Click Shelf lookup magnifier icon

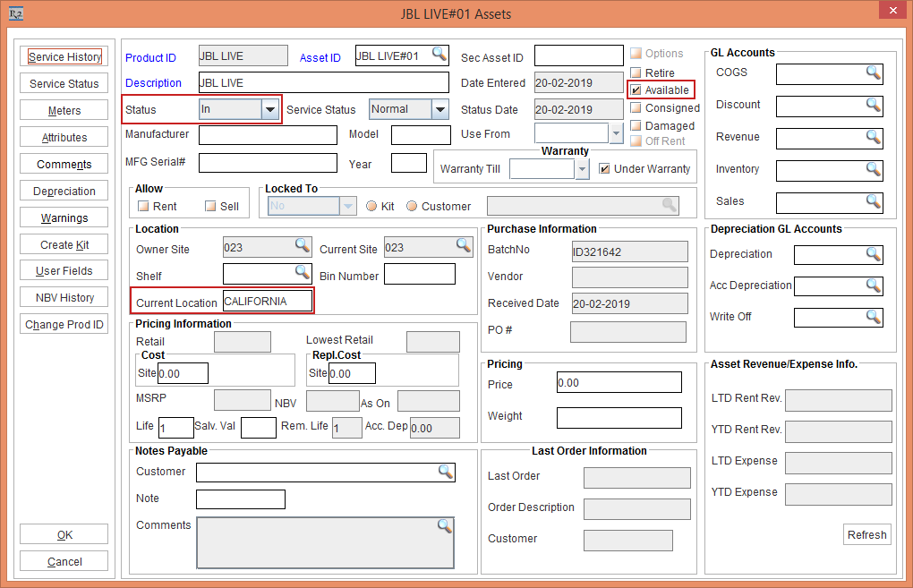pyautogui.click(x=303, y=272)
